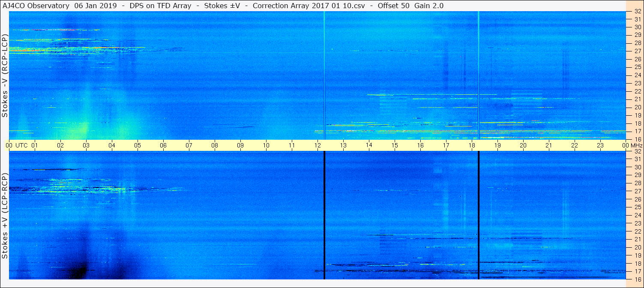The width and height of the screenshot is (644, 288).
Task: Click the 27 MHz tick in Stokes +V panel
Action: click(637, 191)
